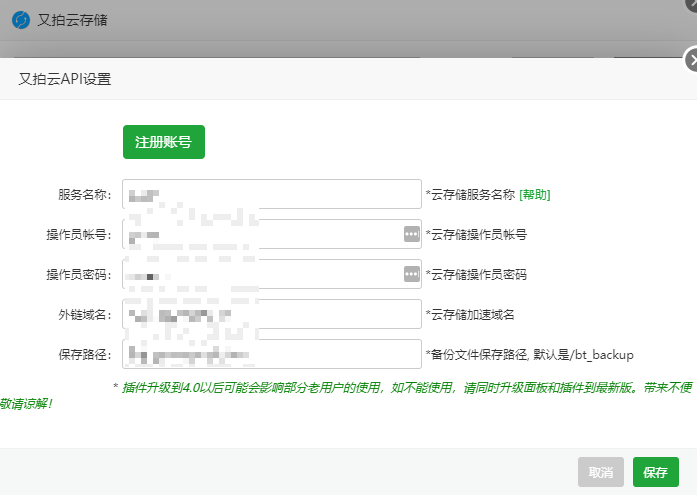Save settings with the 保存 button
The height and width of the screenshot is (495, 697).
tap(655, 472)
